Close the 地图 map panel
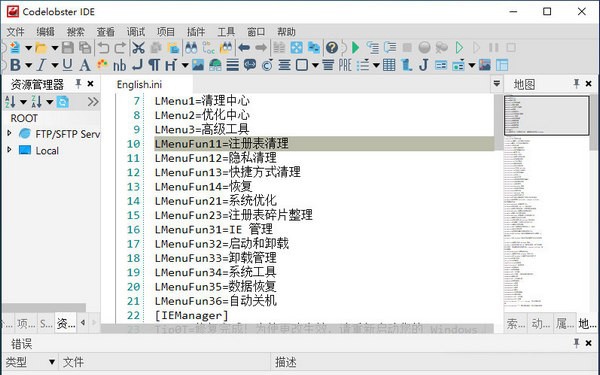Image resolution: width=600 pixels, height=375 pixels. coord(589,83)
